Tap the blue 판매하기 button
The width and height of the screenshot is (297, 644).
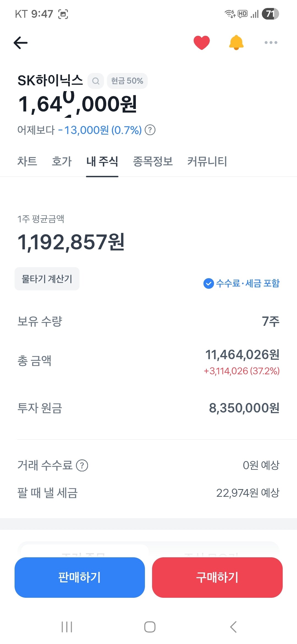(80, 577)
